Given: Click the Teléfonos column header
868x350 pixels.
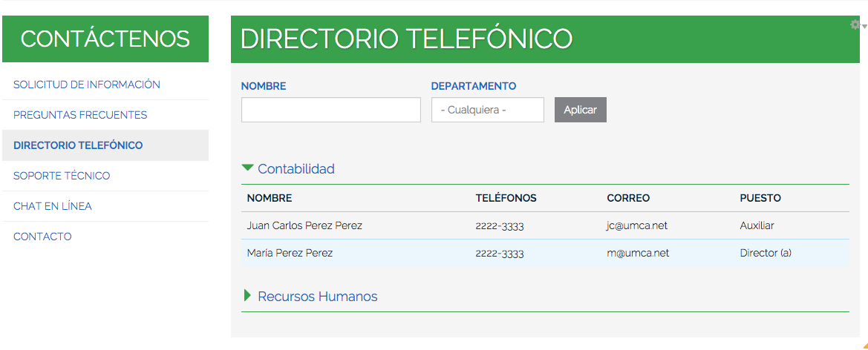Looking at the screenshot, I should pos(506,198).
